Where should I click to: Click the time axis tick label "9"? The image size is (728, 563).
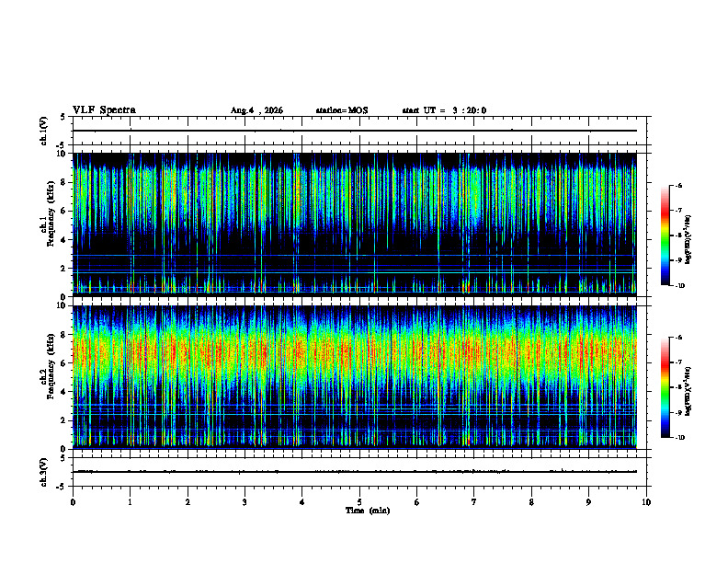(588, 502)
